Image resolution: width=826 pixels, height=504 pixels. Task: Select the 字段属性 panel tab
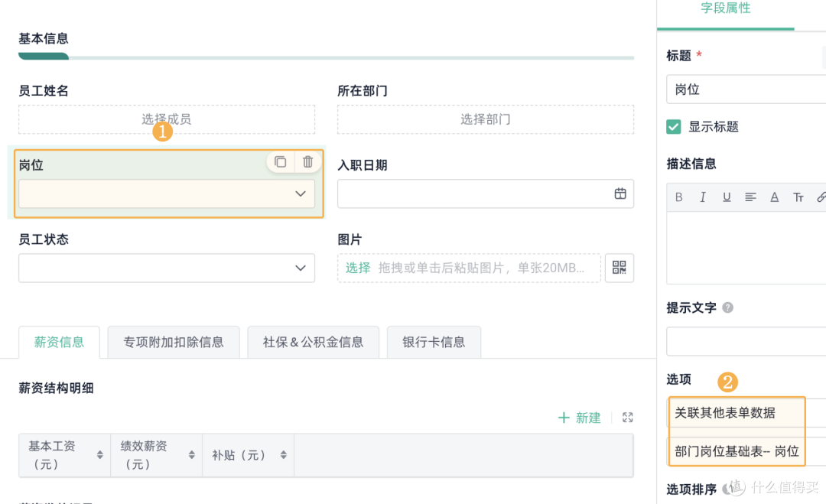click(x=725, y=8)
